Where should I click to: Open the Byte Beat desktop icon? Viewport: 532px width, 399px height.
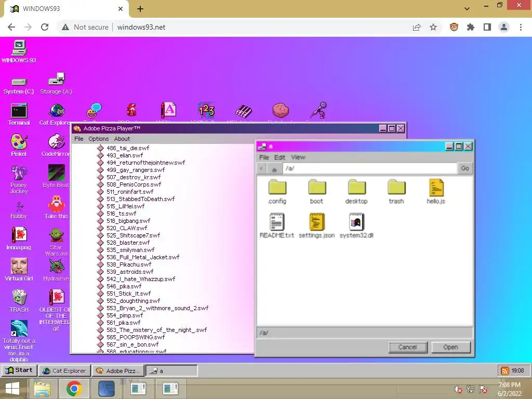[x=56, y=177]
